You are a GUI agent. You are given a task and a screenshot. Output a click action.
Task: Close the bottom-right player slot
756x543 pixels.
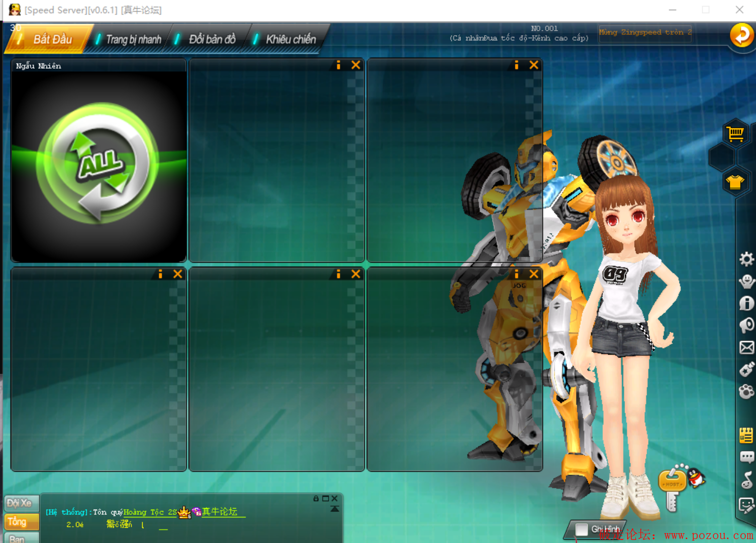point(534,274)
